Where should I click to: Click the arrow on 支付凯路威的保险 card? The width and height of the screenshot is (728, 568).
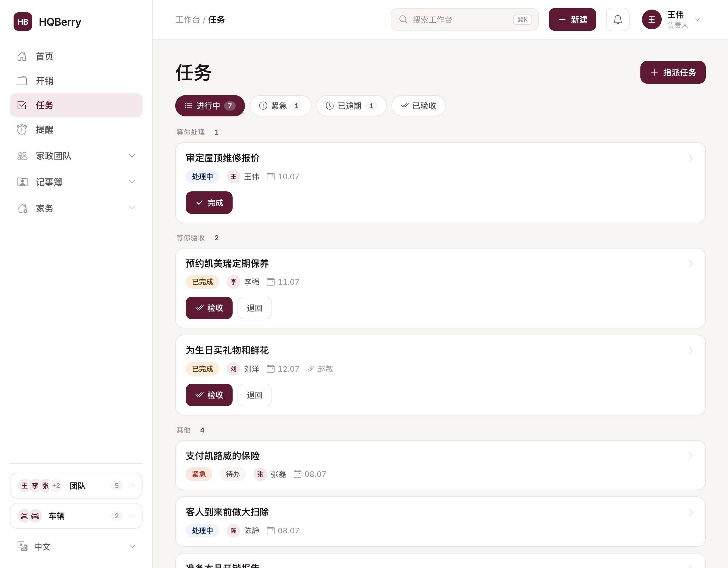[x=690, y=456]
